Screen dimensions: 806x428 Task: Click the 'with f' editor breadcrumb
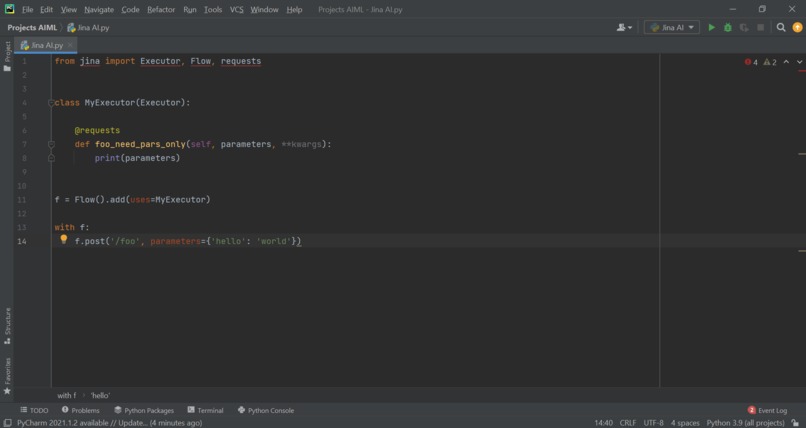[66, 396]
